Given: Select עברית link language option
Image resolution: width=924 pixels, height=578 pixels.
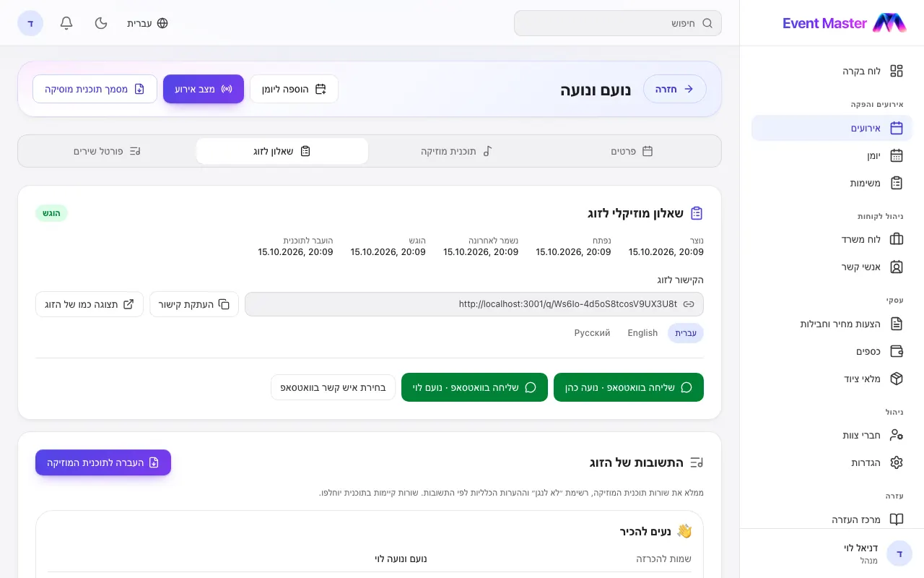Looking at the screenshot, I should click(x=686, y=333).
